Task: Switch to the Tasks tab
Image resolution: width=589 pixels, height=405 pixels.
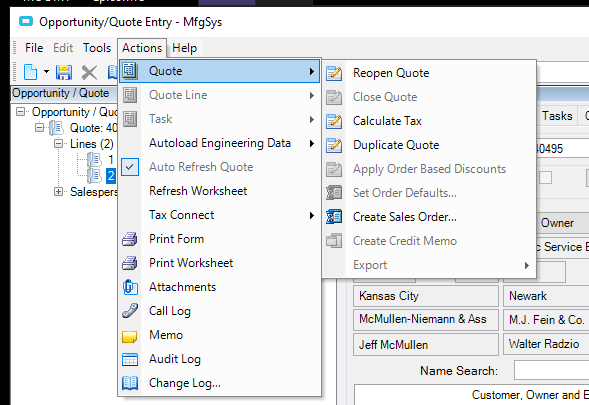Action: coord(557,116)
